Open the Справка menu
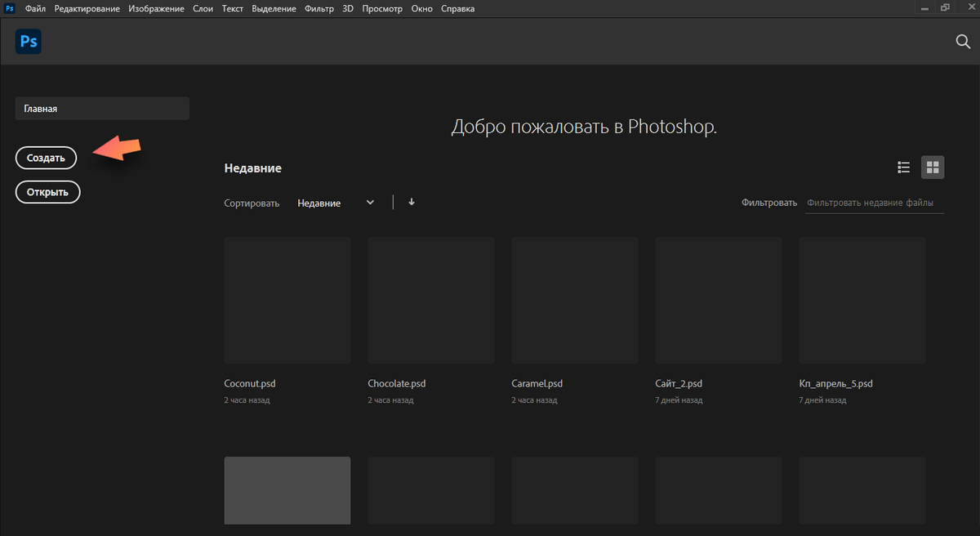This screenshot has height=536, width=980. (457, 8)
